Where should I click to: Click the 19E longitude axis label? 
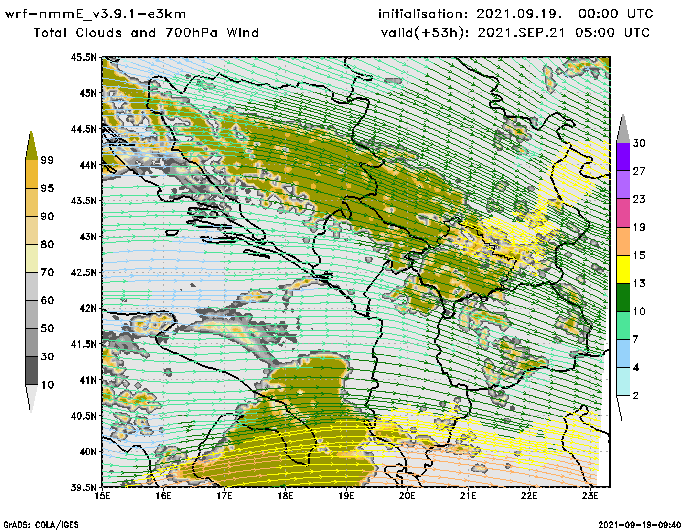tap(346, 496)
